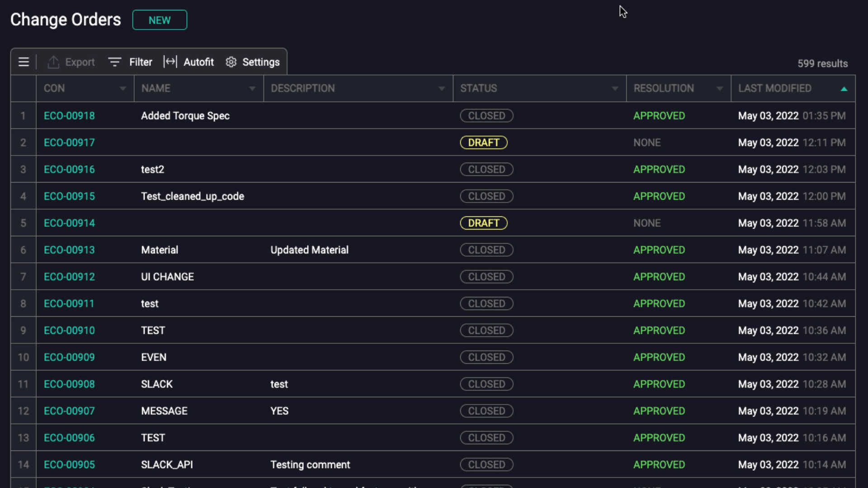Select row number 7 in the table
The image size is (868, 488).
[x=23, y=277]
